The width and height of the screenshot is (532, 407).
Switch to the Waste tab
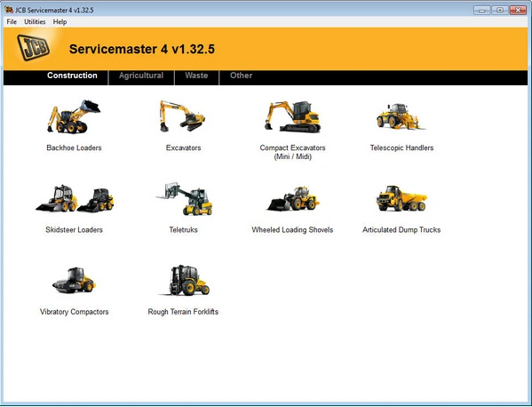click(x=196, y=76)
